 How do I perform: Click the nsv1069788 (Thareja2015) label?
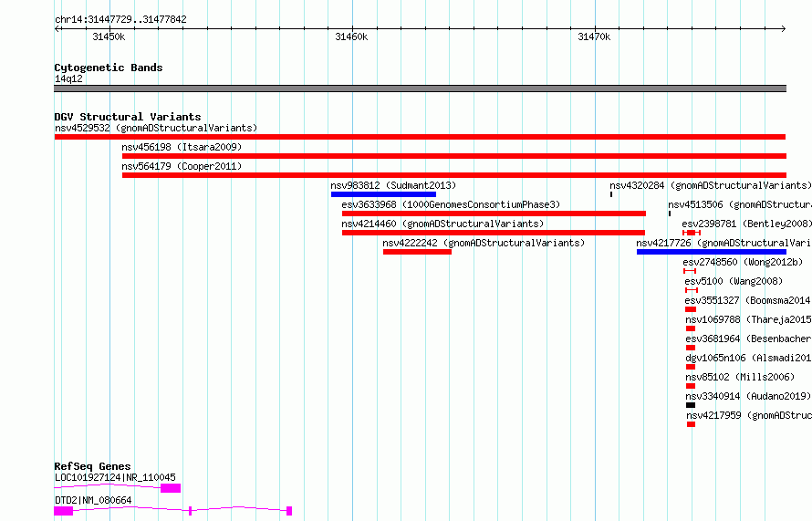coord(748,319)
